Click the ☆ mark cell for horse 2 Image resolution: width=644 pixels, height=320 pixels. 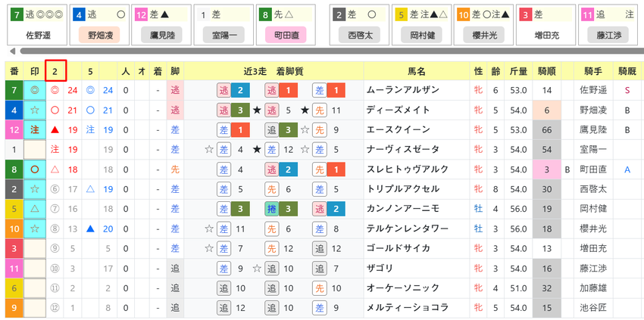(x=35, y=188)
